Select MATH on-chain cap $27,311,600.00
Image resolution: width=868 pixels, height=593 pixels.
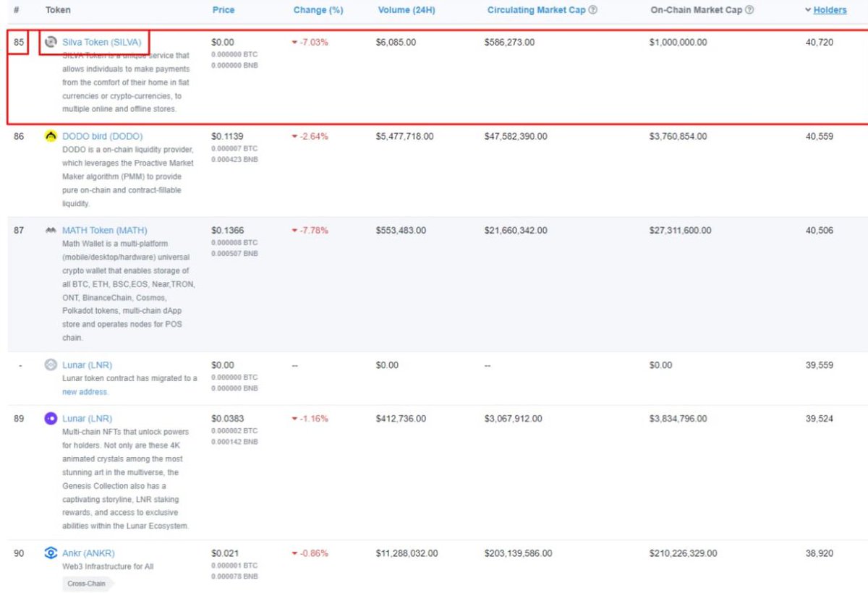click(681, 230)
